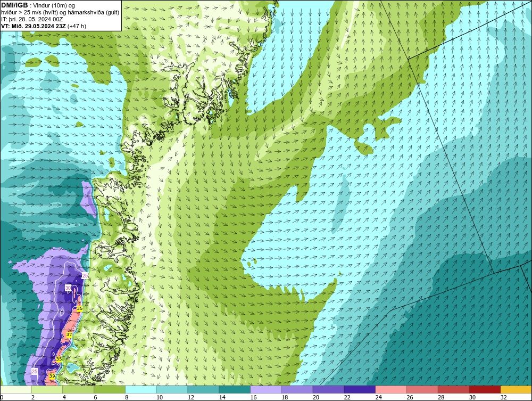Click the 6–8 m/s dark green legend swatch

(110, 389)
